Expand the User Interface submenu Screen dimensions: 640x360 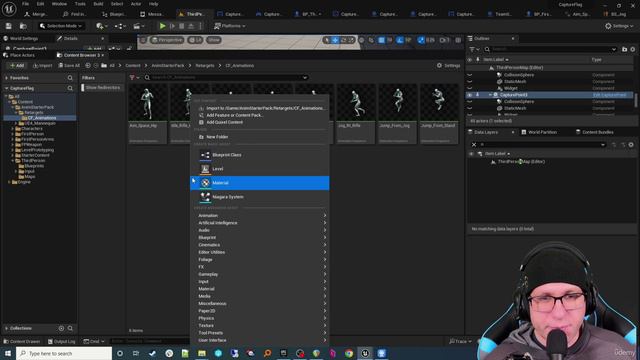[260, 340]
